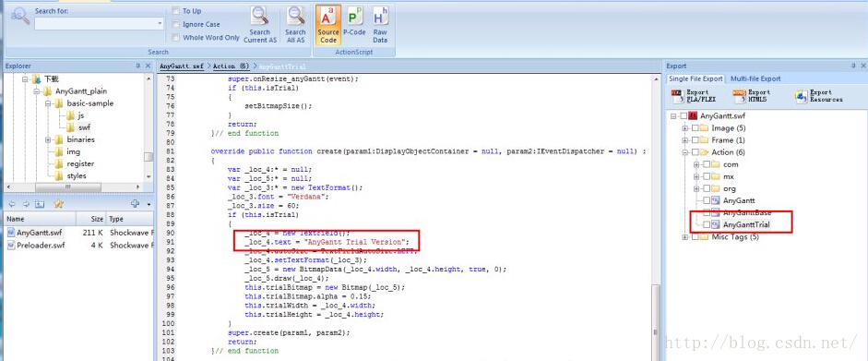Pin the Explorer panel
The width and height of the screenshot is (868, 361).
137,66
